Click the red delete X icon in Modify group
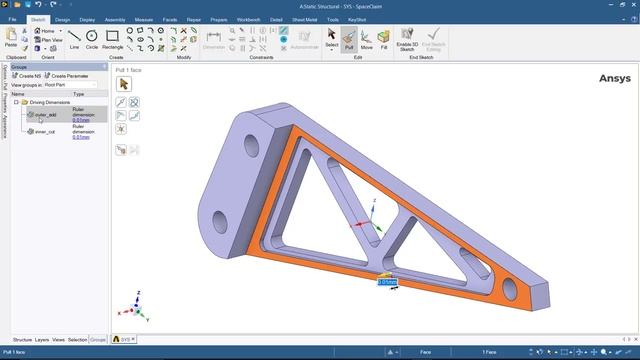The height and width of the screenshot is (360, 640). point(184,31)
